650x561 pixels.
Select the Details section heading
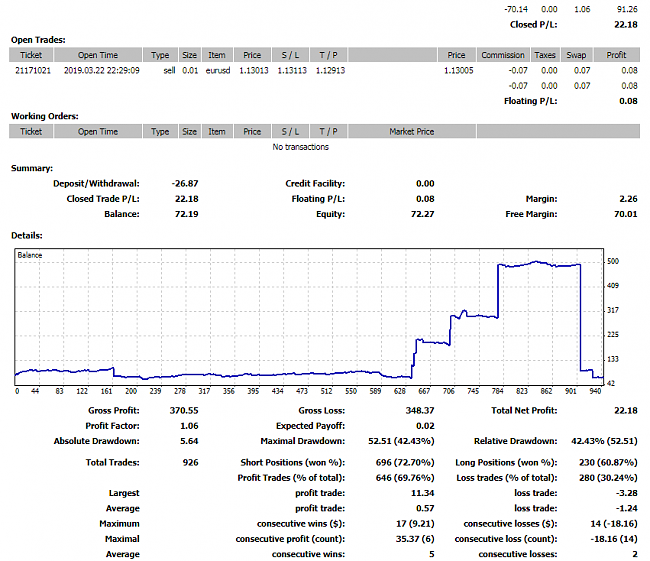pyautogui.click(x=27, y=236)
